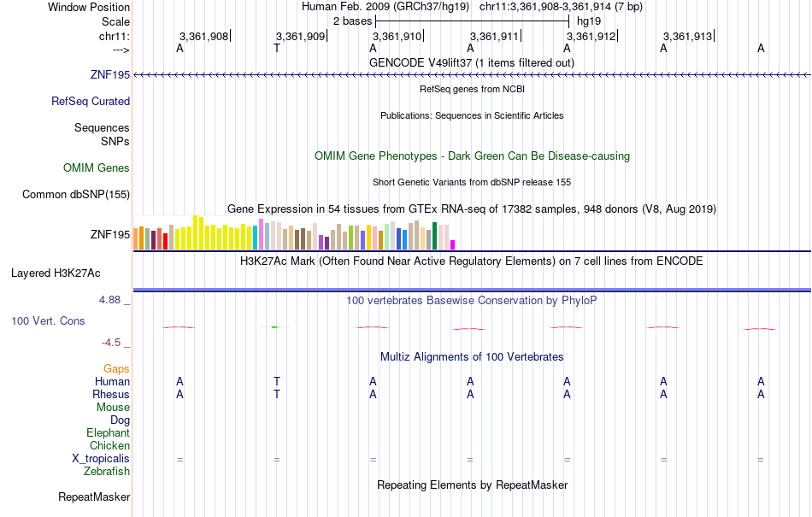Click the 100 Vert. Cons track label
812x517 pixels.
48,320
